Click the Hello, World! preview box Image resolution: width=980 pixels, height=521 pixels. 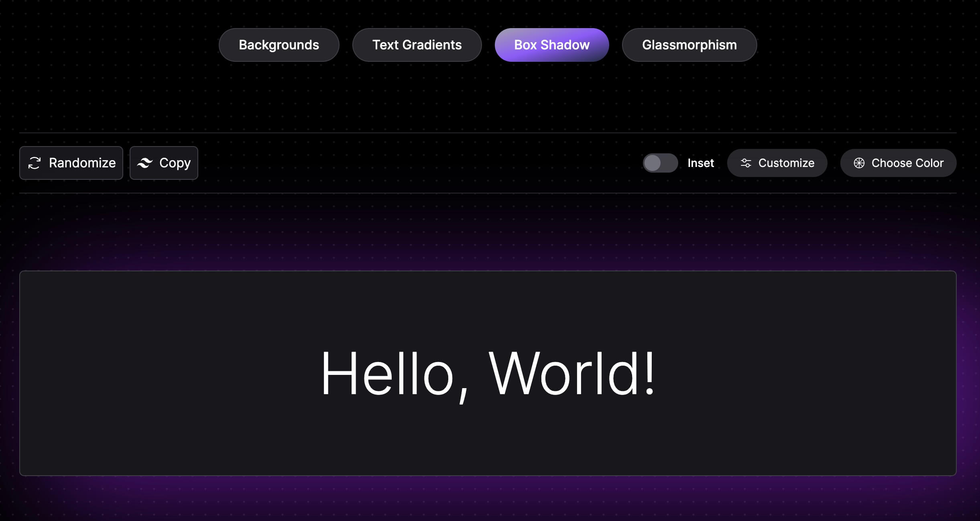point(488,373)
